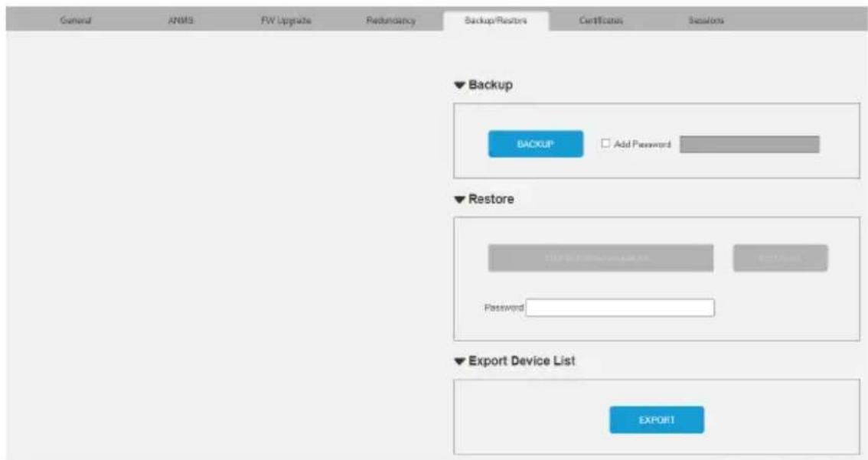Focus the Restore Password input field
This screenshot has height=460, width=868.
point(620,308)
